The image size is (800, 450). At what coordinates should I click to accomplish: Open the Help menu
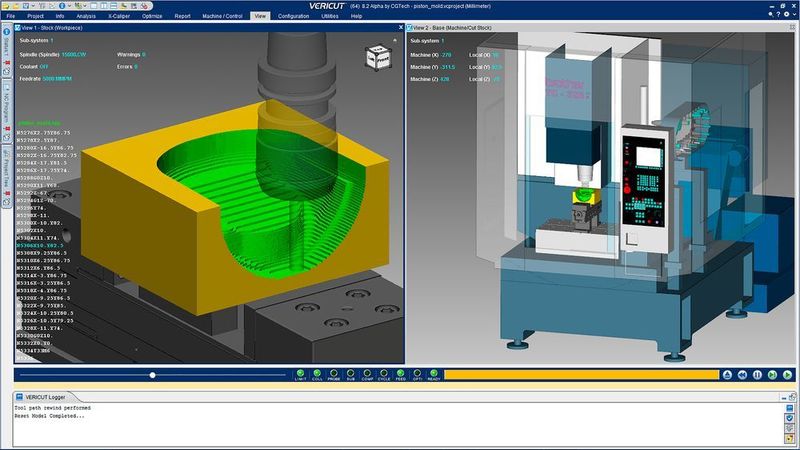coord(356,16)
